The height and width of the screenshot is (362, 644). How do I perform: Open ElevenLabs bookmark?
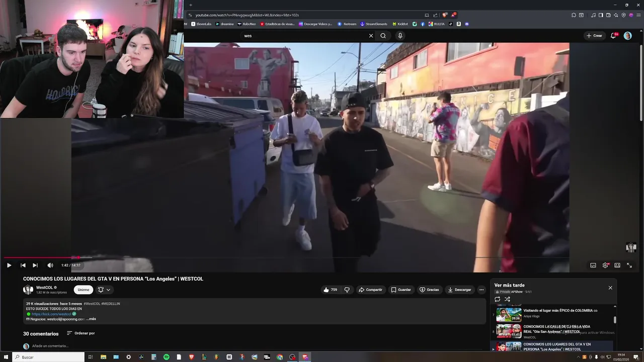click(x=202, y=24)
